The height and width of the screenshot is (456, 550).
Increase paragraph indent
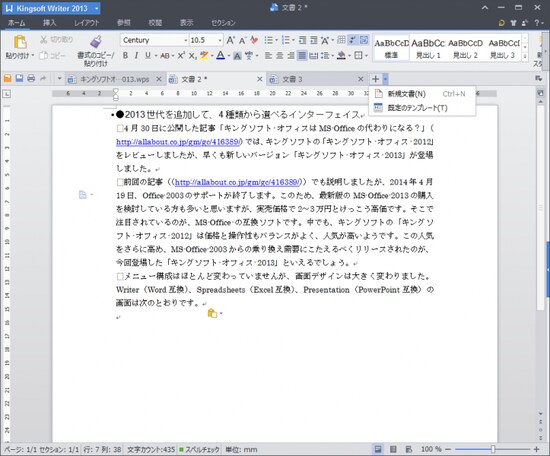(314, 40)
